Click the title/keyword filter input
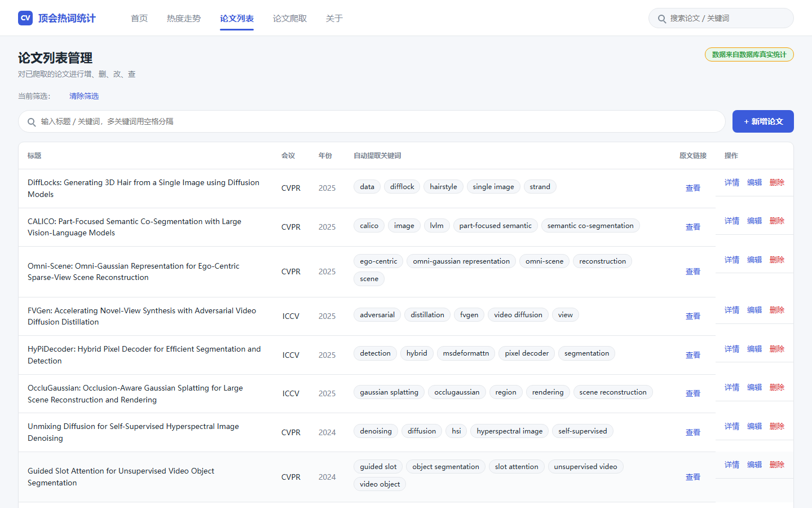This screenshot has width=812, height=508. [x=372, y=121]
